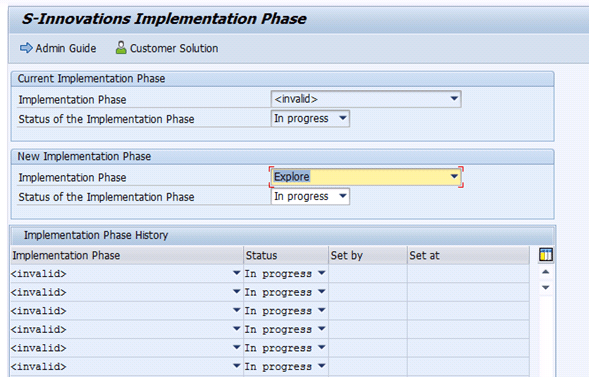Expand current Implementation Phase <invalid> dropdown

[x=454, y=99]
